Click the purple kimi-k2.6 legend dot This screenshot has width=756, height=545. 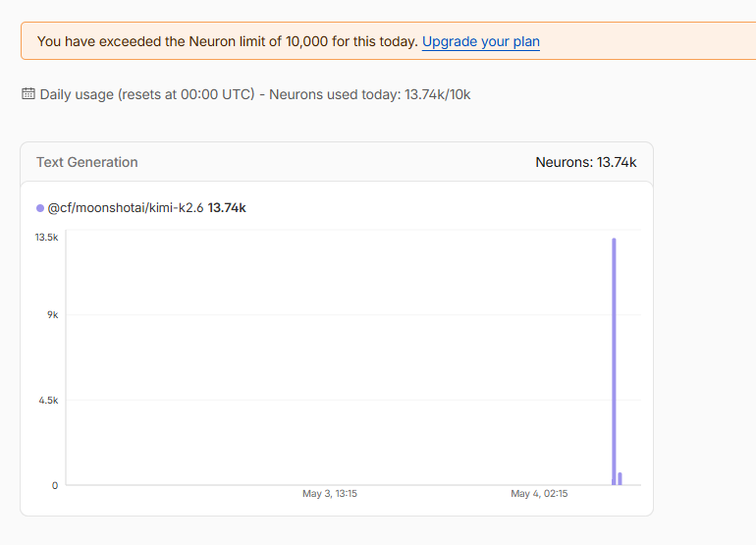coord(40,208)
